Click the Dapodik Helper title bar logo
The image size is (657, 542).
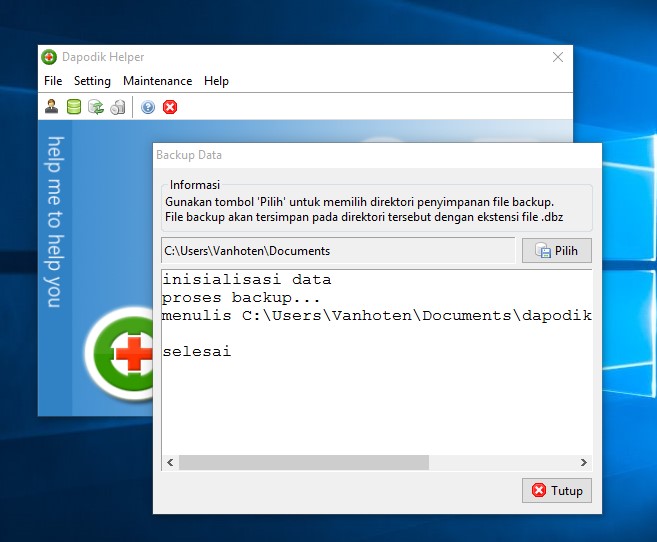click(x=49, y=57)
